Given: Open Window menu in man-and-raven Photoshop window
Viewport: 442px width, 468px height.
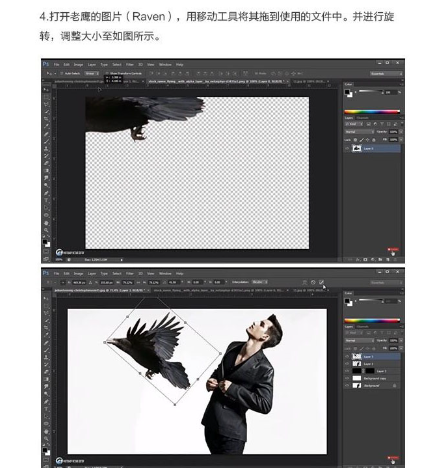Looking at the screenshot, I should (165, 274).
